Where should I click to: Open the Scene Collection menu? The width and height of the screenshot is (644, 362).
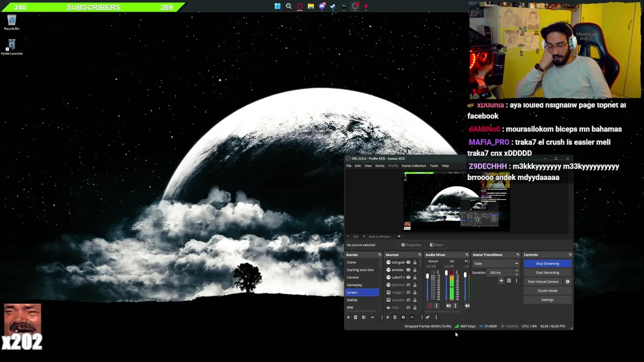(414, 166)
